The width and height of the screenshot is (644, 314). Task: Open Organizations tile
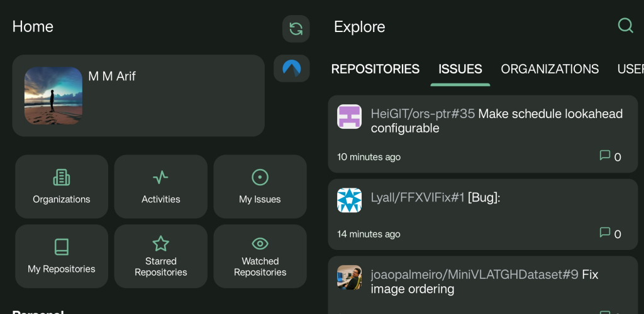pos(62,187)
